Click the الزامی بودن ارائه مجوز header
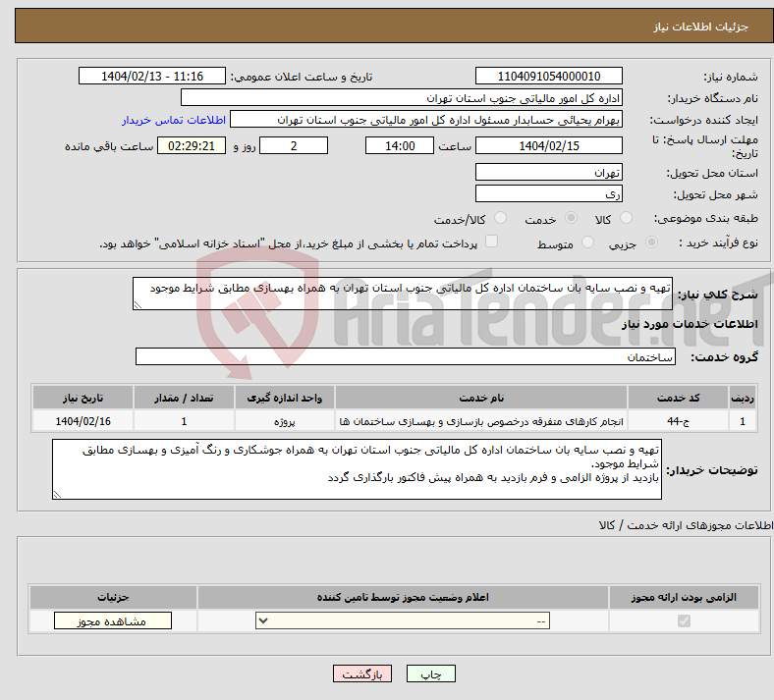774x700 pixels. tap(684, 597)
